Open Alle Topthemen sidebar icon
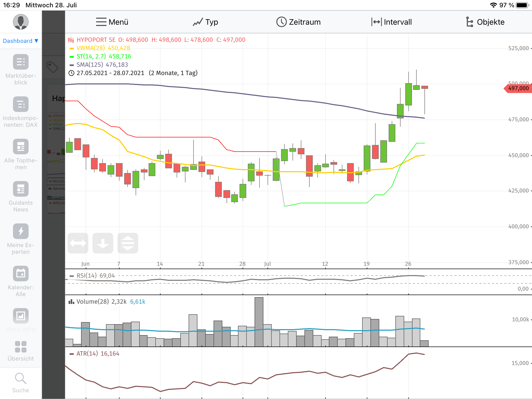This screenshot has height=399, width=532. (x=21, y=147)
